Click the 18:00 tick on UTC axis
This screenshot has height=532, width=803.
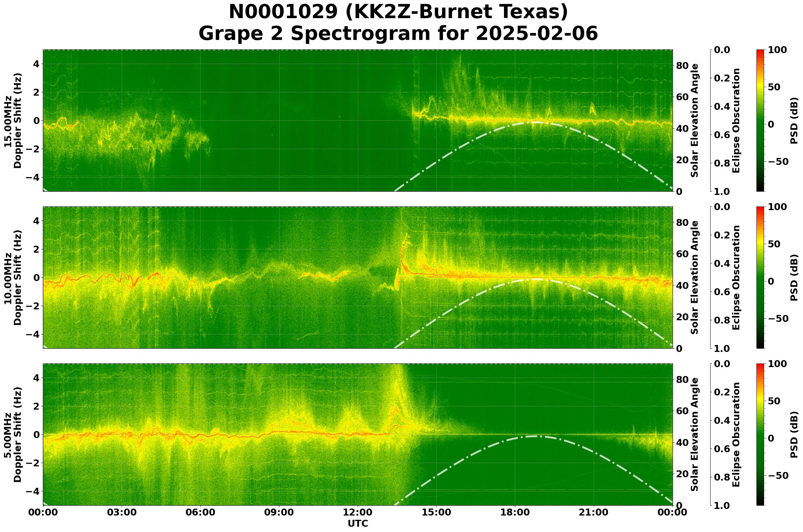(515, 512)
